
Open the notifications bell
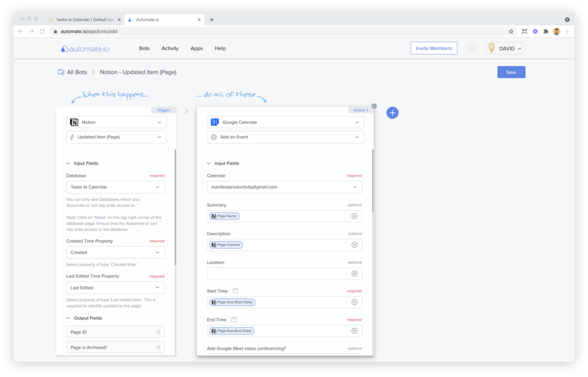pos(472,48)
